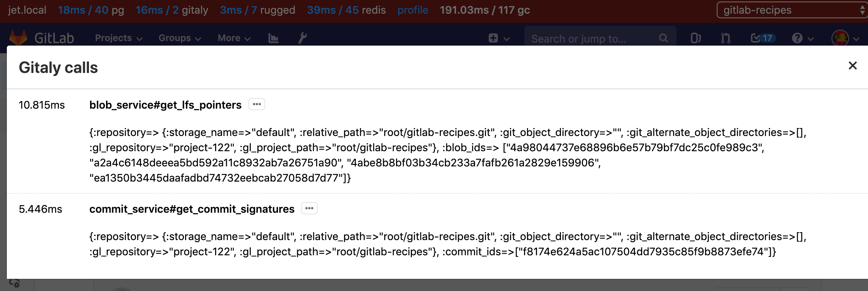Click the profile link in performance bar
The height and width of the screenshot is (291, 868).
pos(413,10)
